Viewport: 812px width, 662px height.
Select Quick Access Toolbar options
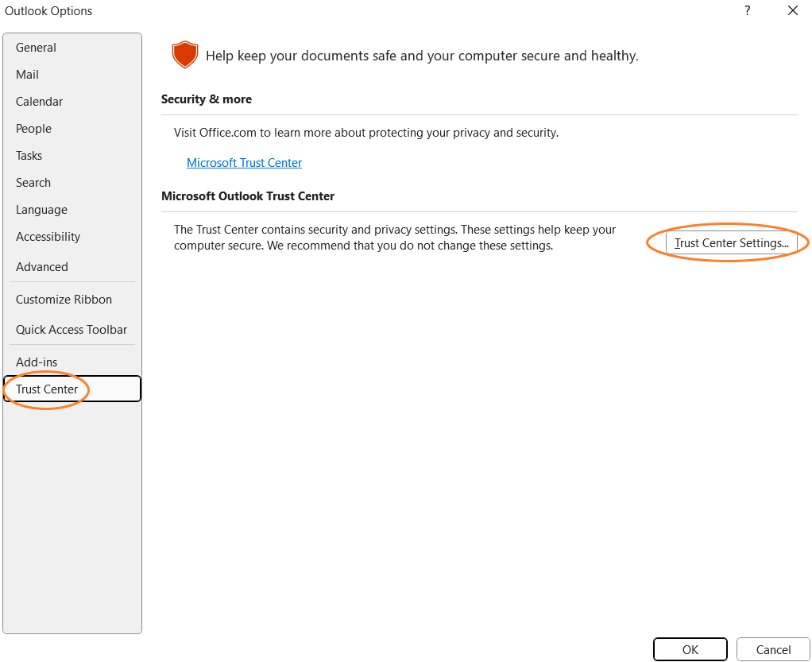71,329
